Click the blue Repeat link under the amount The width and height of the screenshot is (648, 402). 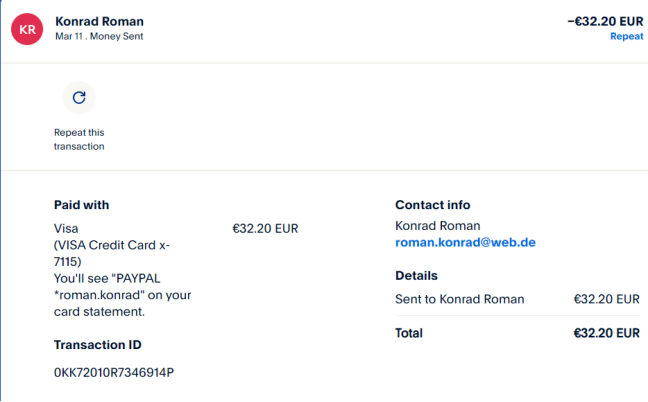coord(626,37)
